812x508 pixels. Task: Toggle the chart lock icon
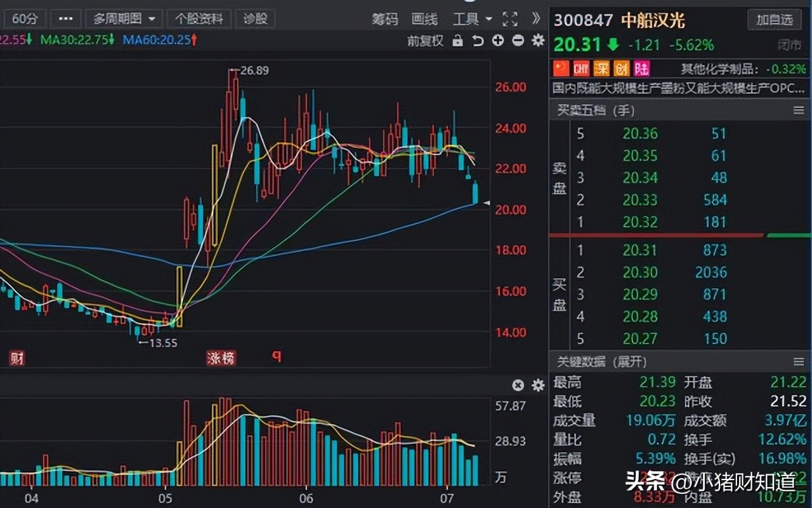[x=458, y=40]
